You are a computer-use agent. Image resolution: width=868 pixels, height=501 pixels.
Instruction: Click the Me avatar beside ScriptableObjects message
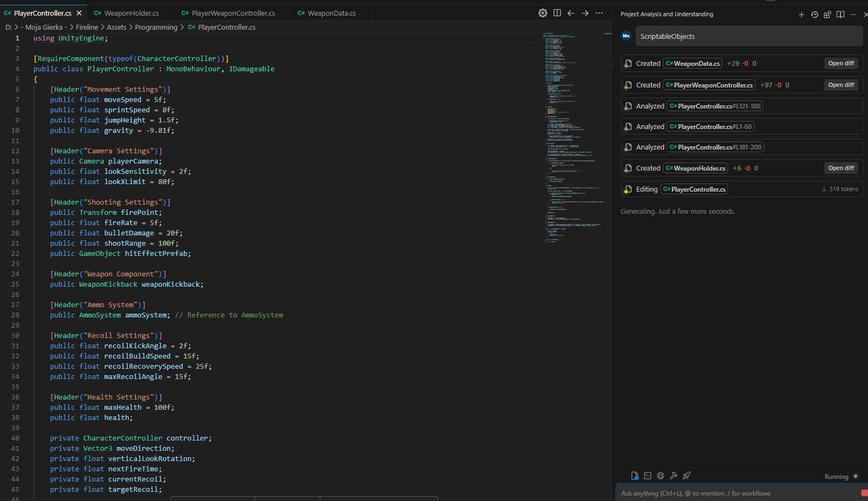tap(626, 36)
